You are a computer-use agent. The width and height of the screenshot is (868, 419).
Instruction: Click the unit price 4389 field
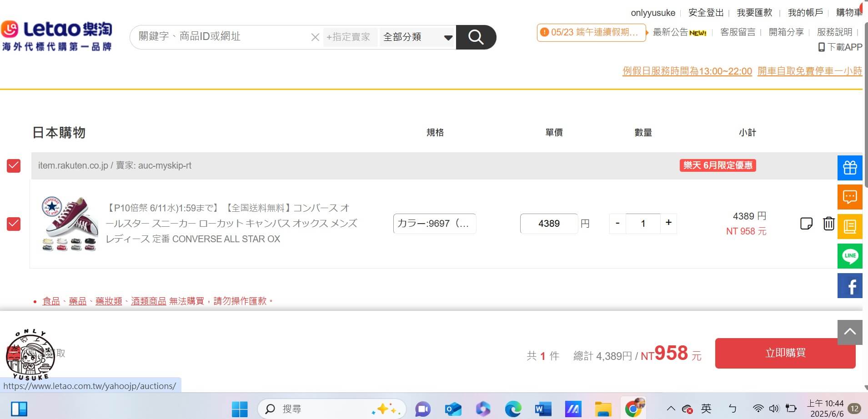[549, 224]
